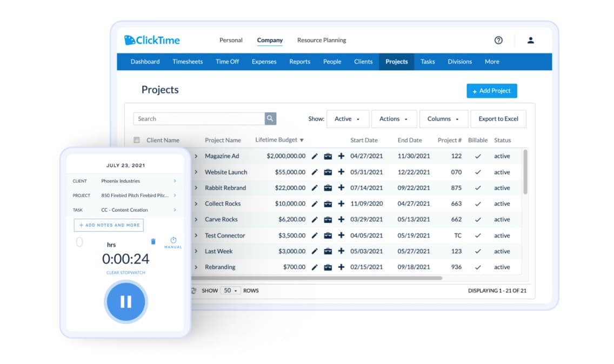This screenshot has height=364, width=614.
Task: Pause the running stopwatch
Action: [x=125, y=302]
